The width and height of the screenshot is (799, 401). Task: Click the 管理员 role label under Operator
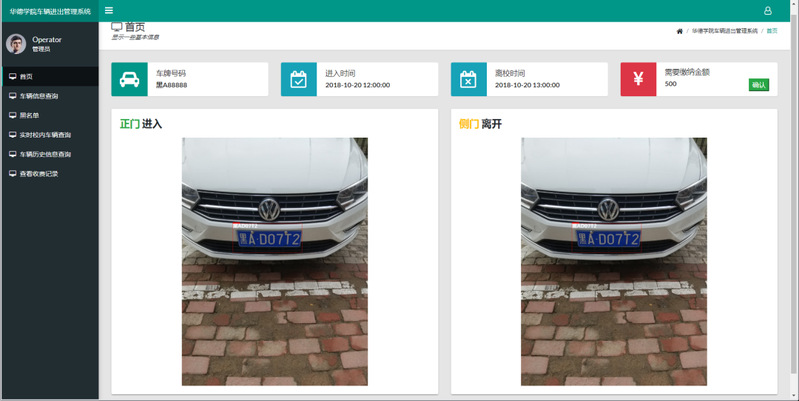(x=41, y=49)
